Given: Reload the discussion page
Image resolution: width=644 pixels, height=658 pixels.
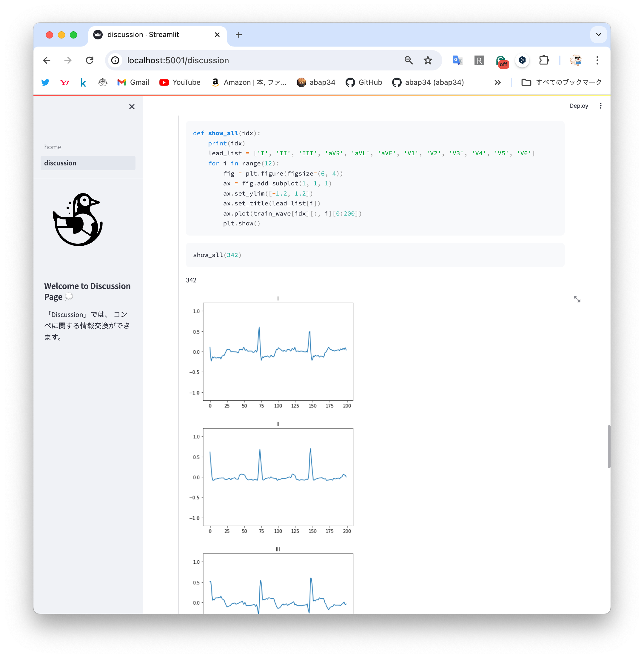Looking at the screenshot, I should pyautogui.click(x=90, y=60).
